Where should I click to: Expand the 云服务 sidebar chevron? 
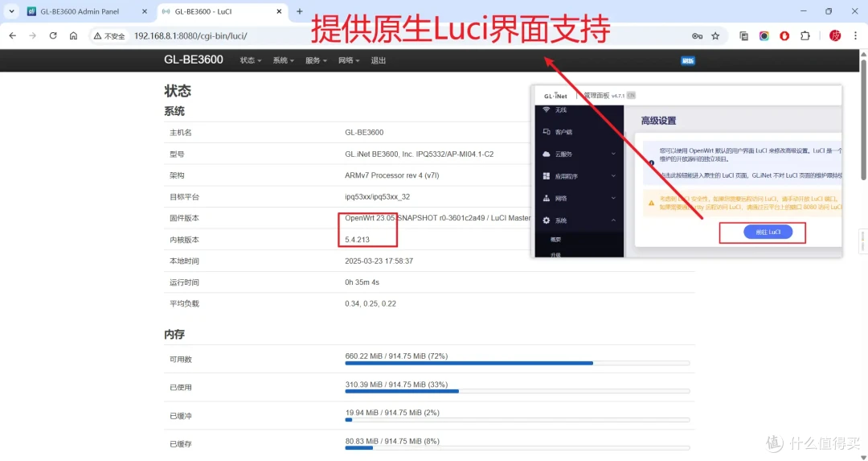click(x=613, y=154)
